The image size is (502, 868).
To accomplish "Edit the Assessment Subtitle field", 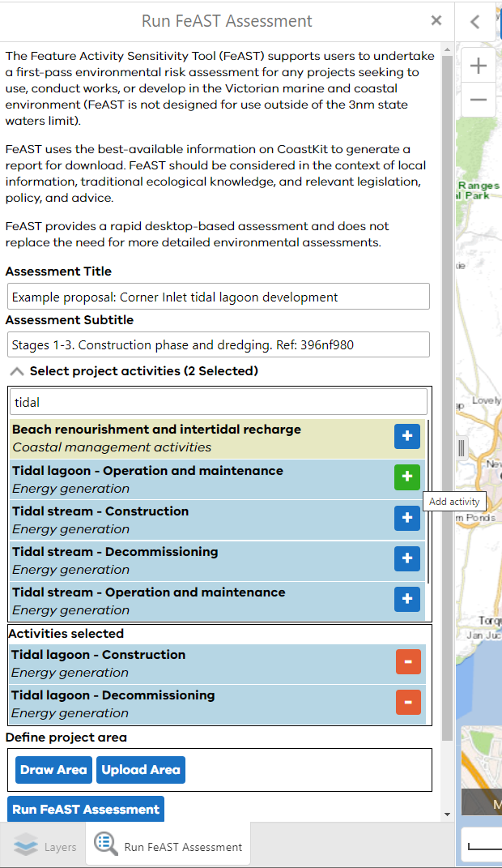I will tap(219, 345).
